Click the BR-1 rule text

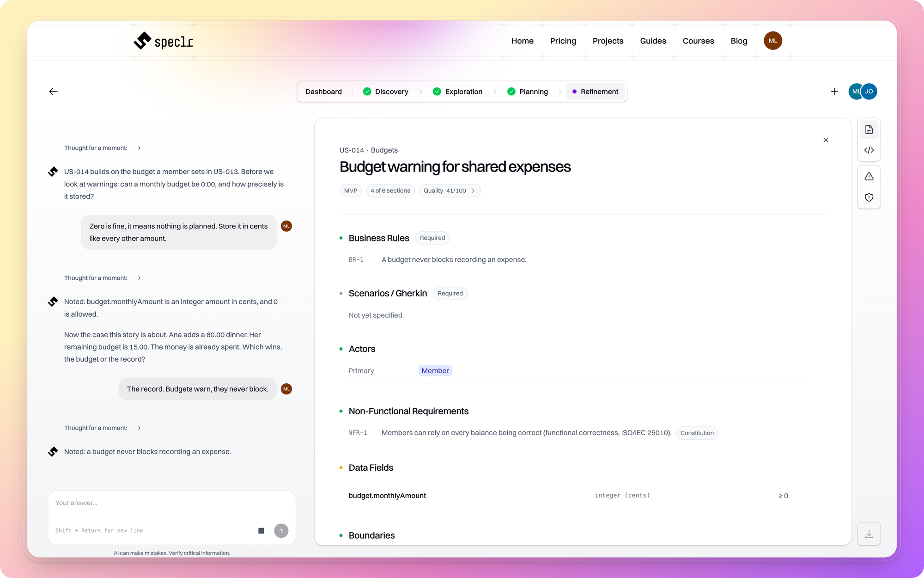454,260
